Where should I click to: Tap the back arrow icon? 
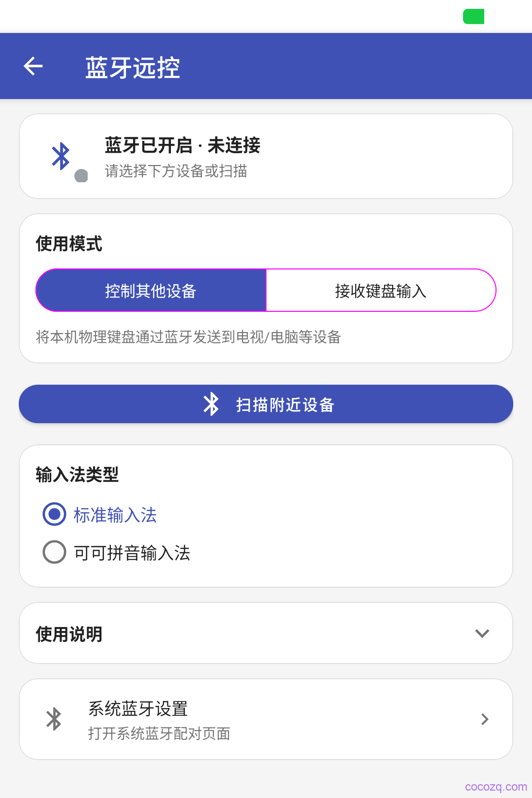pyautogui.click(x=33, y=66)
